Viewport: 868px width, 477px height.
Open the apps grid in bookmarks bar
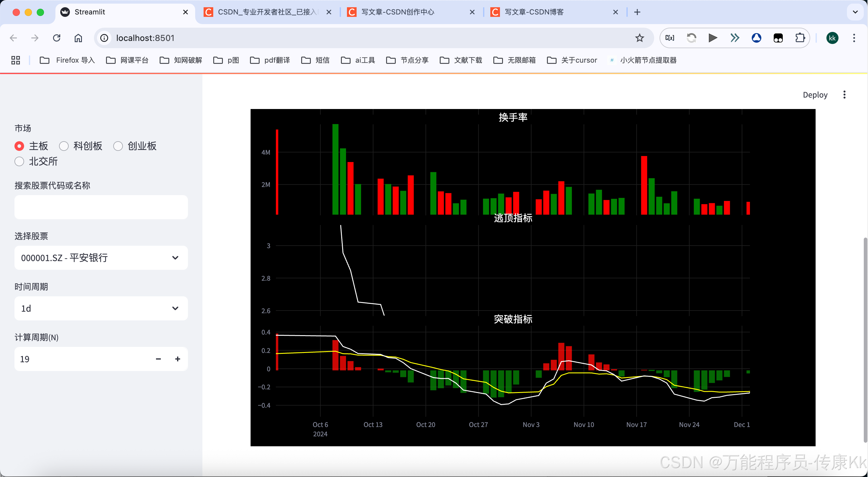tap(15, 60)
